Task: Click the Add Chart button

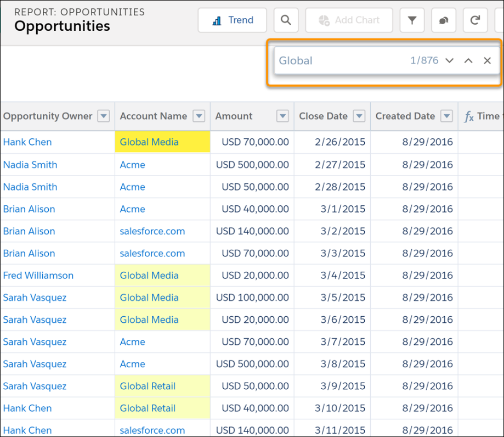Action: click(x=349, y=20)
